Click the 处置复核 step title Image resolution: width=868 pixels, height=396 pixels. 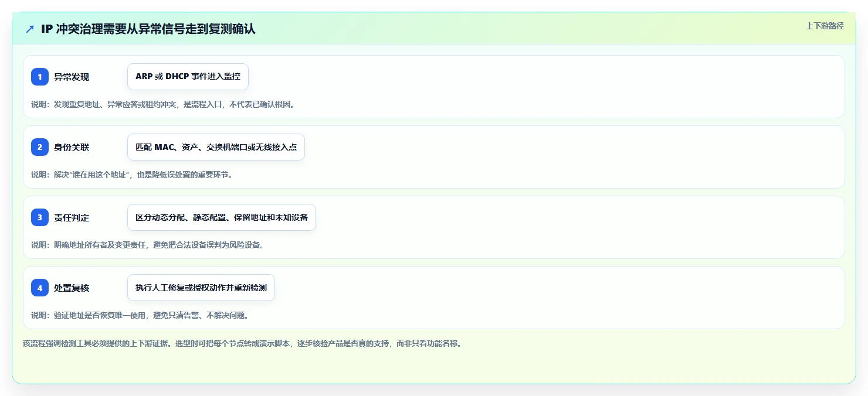point(72,288)
